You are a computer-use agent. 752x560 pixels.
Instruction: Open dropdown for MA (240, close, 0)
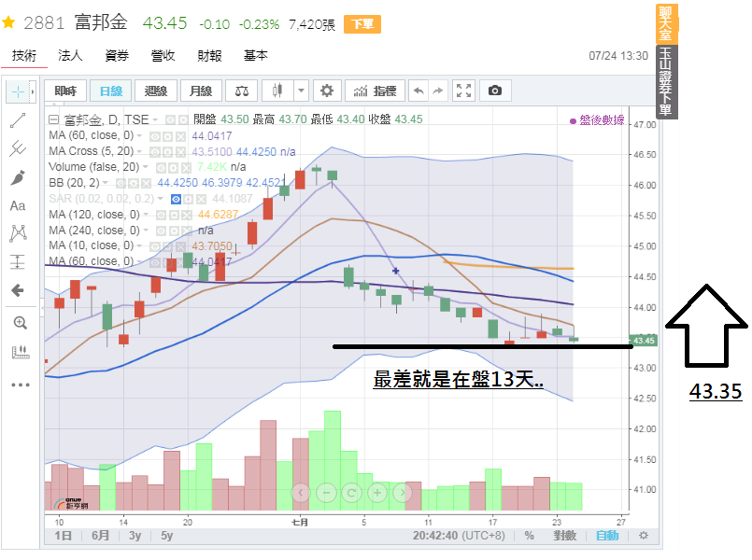[x=146, y=231]
